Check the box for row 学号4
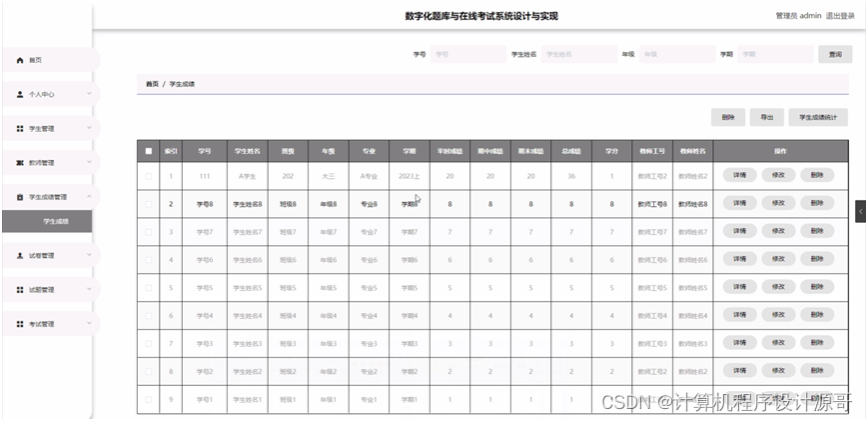The image size is (868, 421). 149,316
